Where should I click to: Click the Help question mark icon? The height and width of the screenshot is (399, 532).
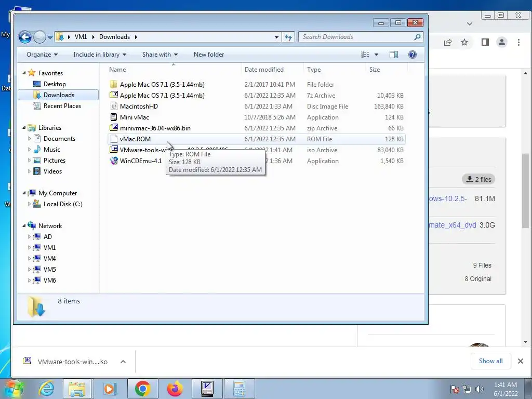pyautogui.click(x=412, y=55)
